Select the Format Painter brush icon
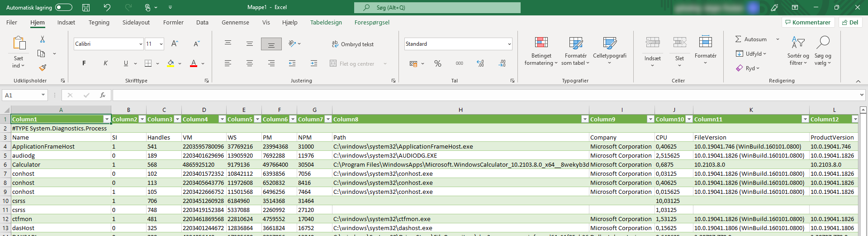 coord(43,67)
